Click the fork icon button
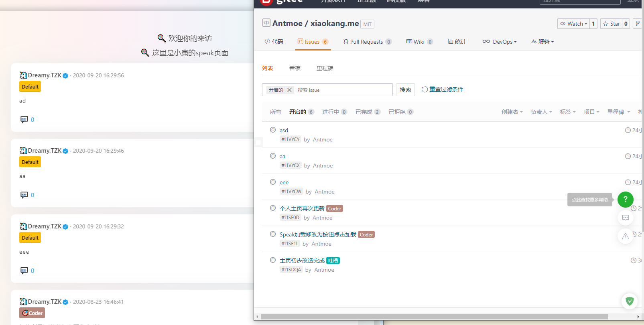The height and width of the screenshot is (325, 644). [638, 24]
